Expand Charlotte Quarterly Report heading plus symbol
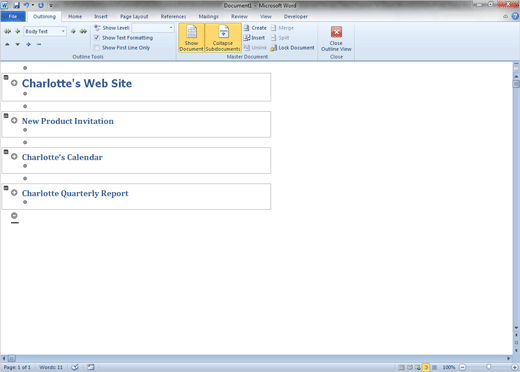520x372 pixels. [14, 193]
